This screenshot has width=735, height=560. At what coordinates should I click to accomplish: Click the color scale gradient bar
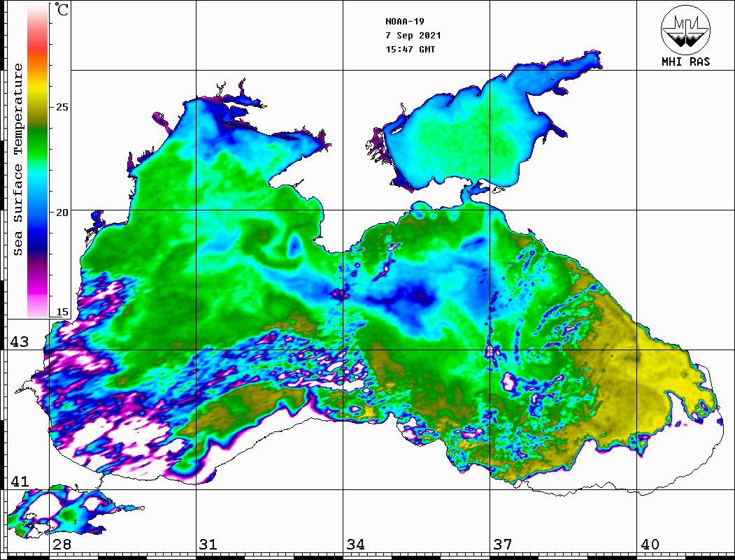(x=38, y=160)
